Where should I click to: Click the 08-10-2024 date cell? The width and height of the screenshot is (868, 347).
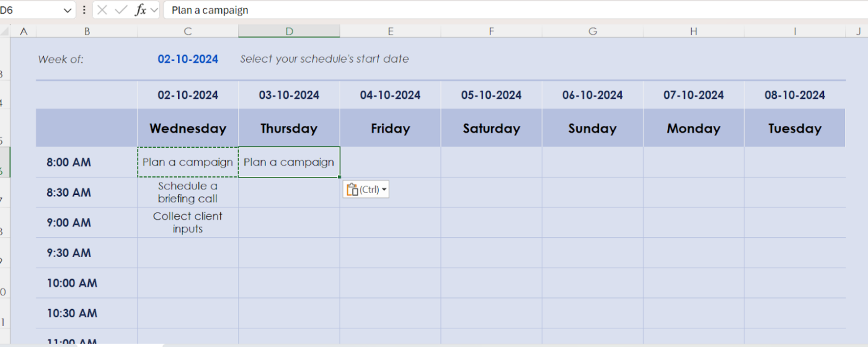tap(795, 95)
